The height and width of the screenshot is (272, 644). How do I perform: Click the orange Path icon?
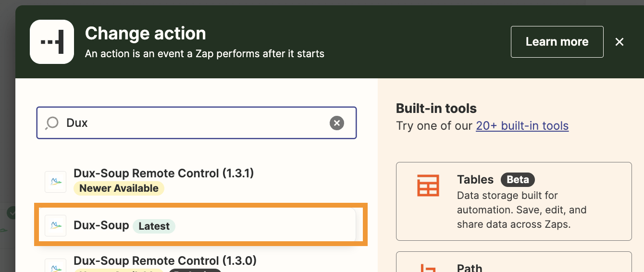[x=428, y=267]
